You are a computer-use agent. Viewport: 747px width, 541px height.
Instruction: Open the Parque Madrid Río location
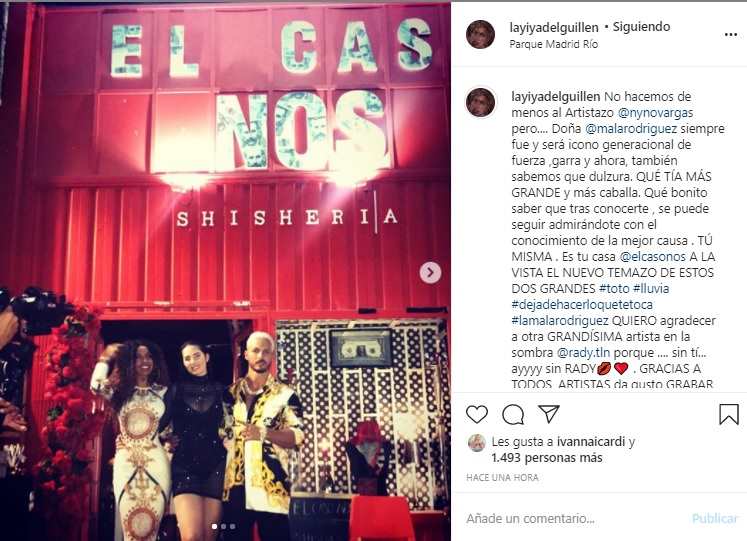pyautogui.click(x=554, y=44)
